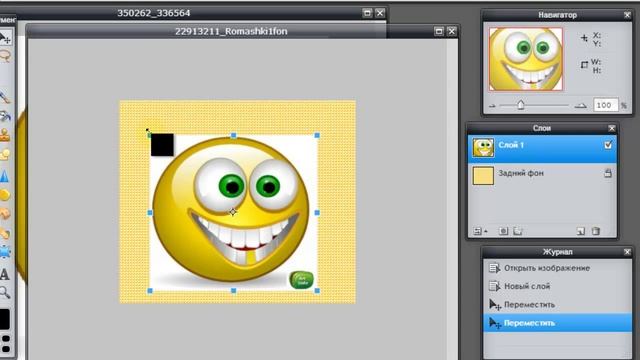Screen dimensions: 640x360
Task: Open layer styles in Слои panel
Action: (x=518, y=231)
